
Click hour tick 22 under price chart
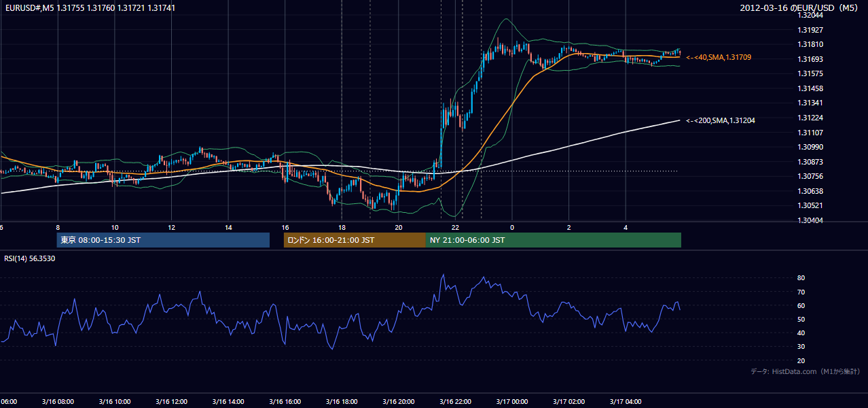tap(456, 227)
